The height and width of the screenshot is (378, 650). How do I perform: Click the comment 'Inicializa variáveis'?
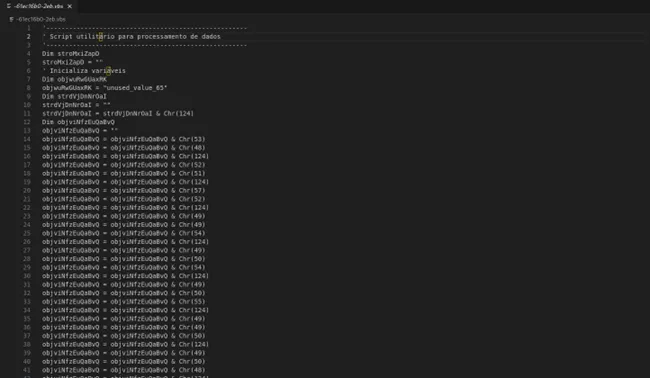pyautogui.click(x=84, y=71)
